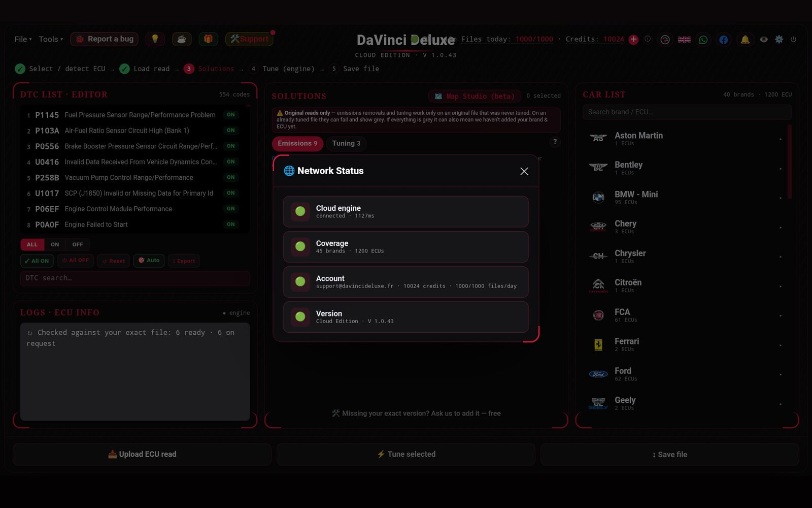Close the Network Status dialog
This screenshot has width=812, height=508.
point(524,171)
